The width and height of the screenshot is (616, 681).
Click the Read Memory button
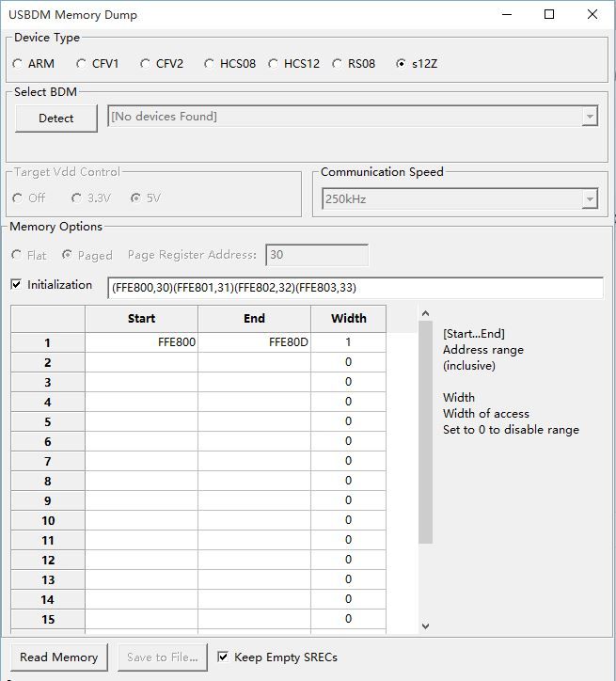(x=59, y=657)
